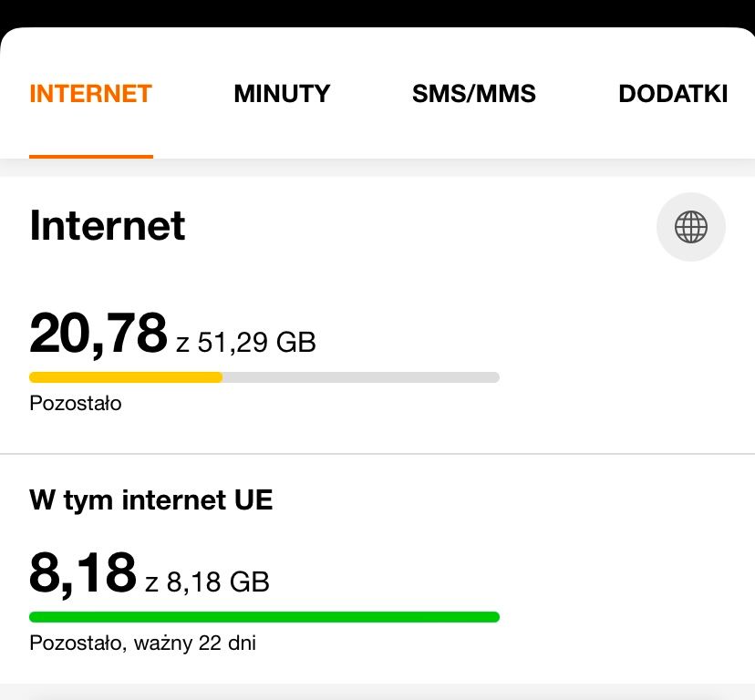Tap the bold 8,18 EU data value
This screenshot has height=700, width=755.
[x=83, y=573]
